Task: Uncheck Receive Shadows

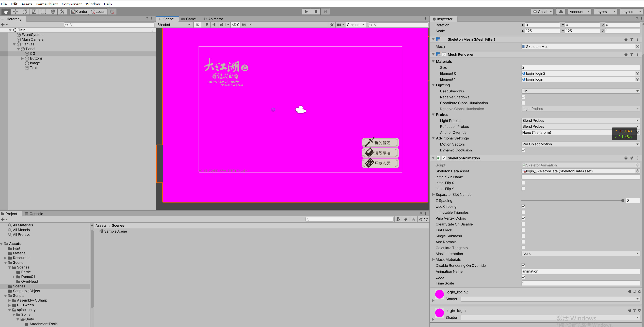Action: click(x=523, y=97)
